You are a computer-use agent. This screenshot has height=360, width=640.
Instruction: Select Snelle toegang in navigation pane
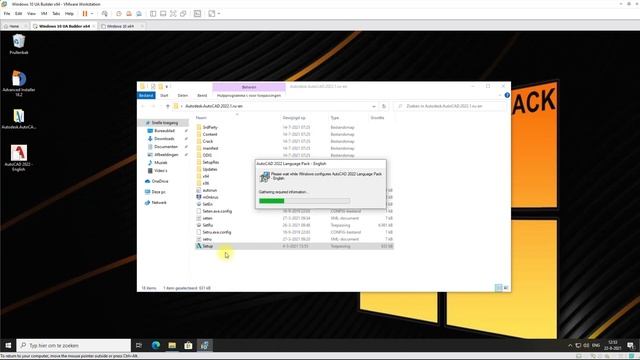[x=163, y=123]
